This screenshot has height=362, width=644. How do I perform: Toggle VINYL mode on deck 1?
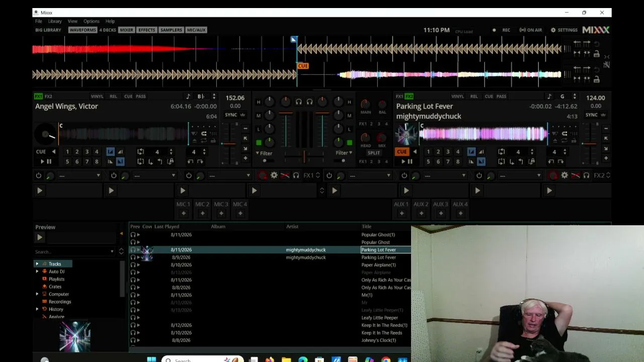[x=97, y=97]
